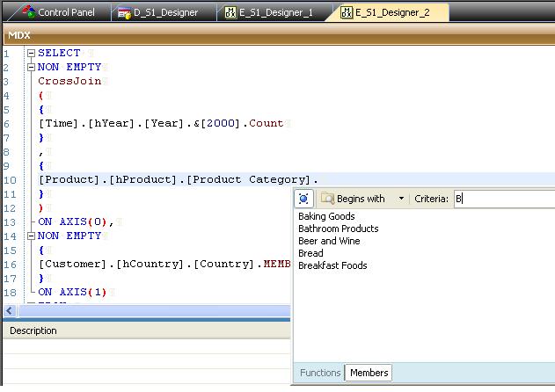Open the Begins with dropdown arrow
Viewport: 555px width, 392px height.
401,199
